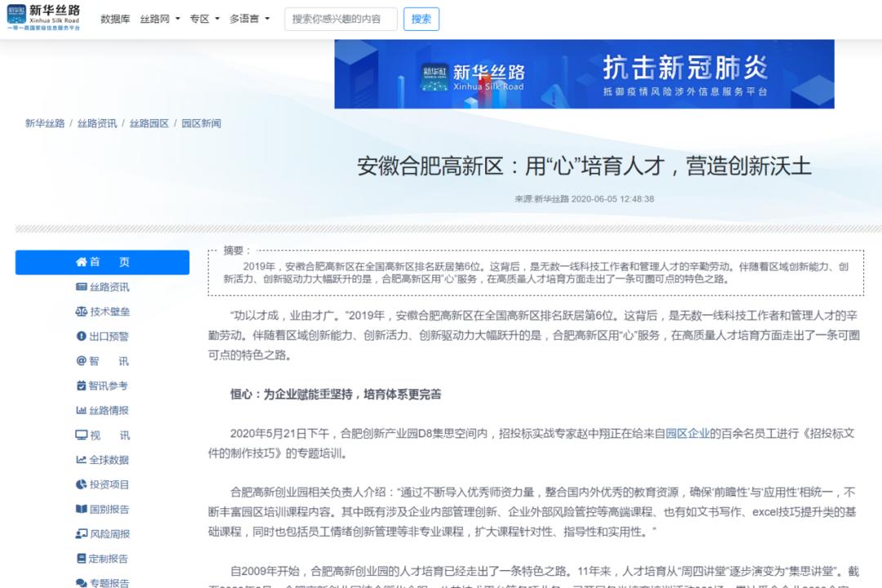Click the 风险周报 icon
Screen dimensions: 882x588
tap(82, 534)
